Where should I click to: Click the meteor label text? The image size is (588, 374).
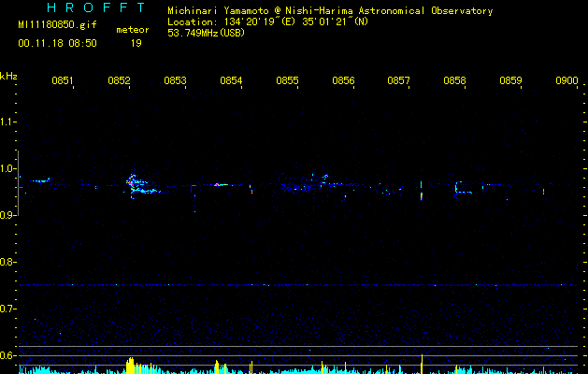coord(133,30)
